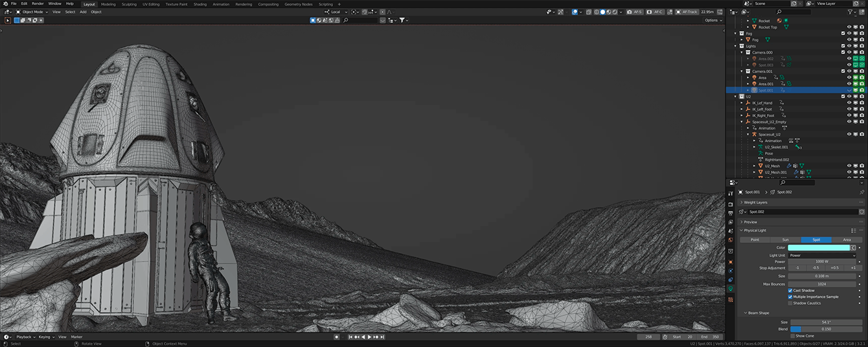Click the +0.5 stop adjustment button
The height and width of the screenshot is (347, 868).
pos(834,268)
